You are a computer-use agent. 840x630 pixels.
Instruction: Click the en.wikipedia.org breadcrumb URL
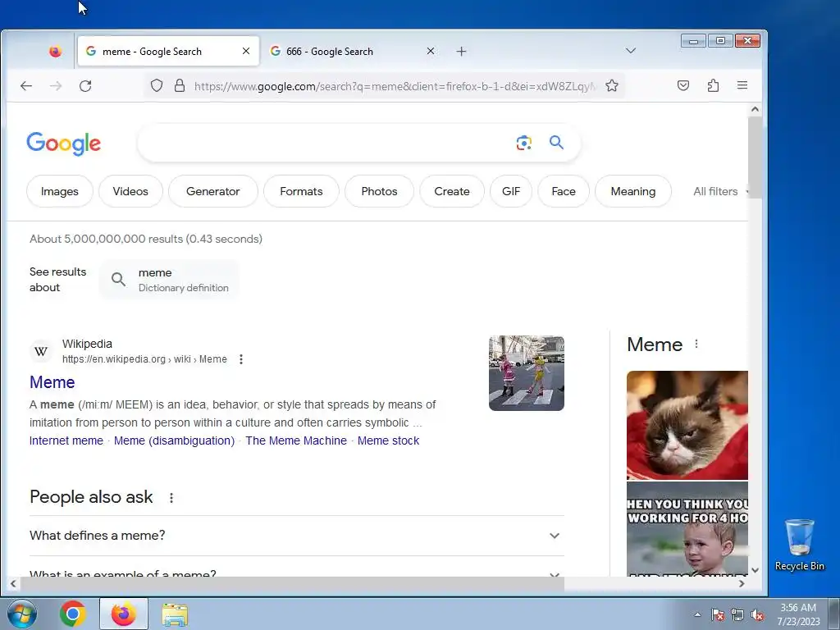(x=144, y=359)
